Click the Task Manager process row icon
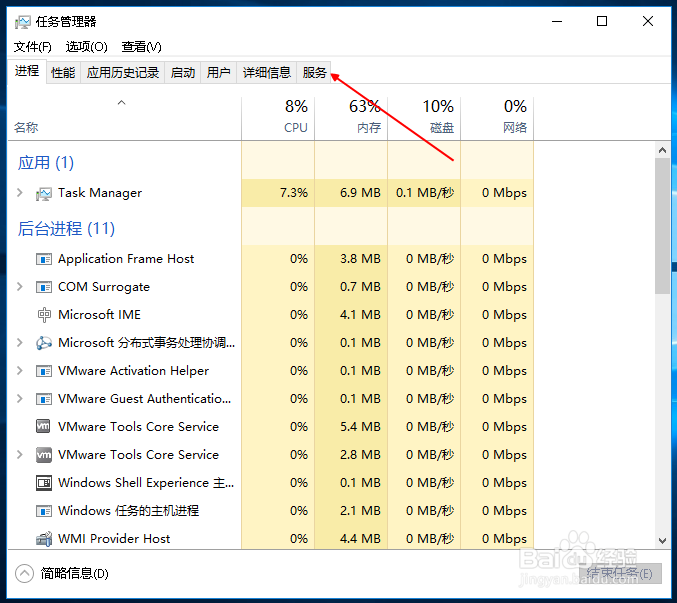Image resolution: width=677 pixels, height=603 pixels. (x=44, y=193)
